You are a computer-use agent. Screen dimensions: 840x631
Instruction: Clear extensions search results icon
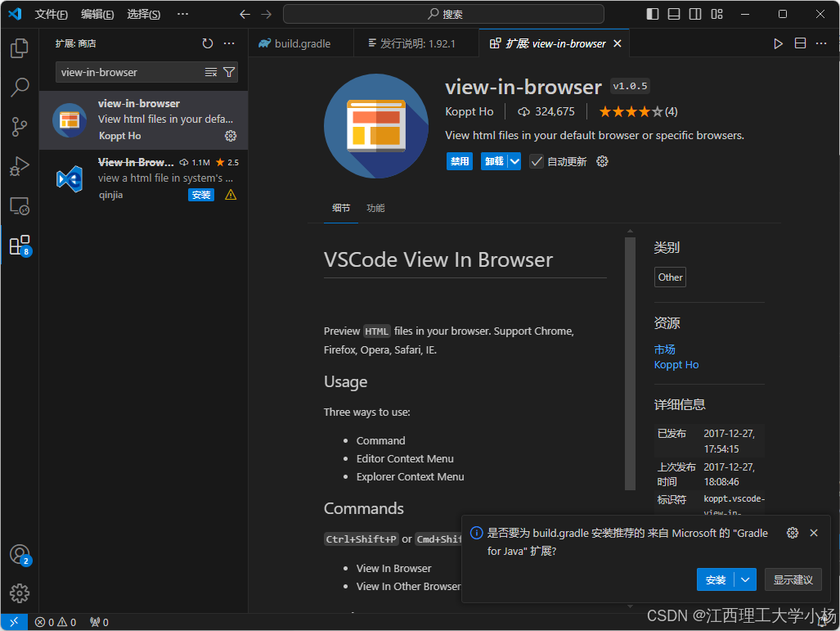210,72
